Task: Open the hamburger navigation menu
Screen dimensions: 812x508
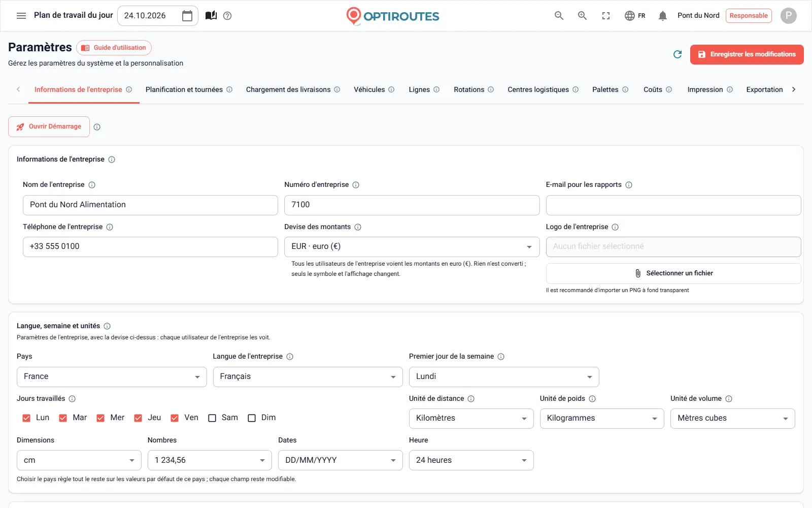Action: 21,16
